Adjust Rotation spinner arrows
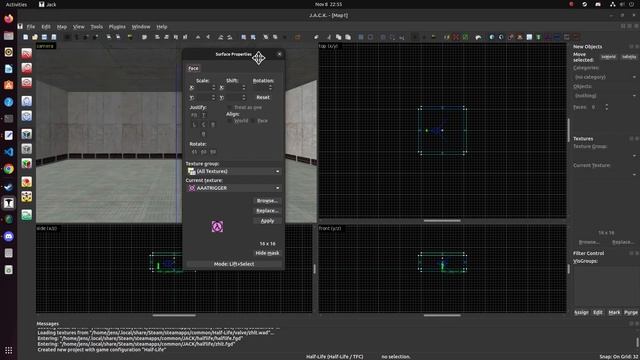Viewport: 640px width, 360px height. click(x=270, y=88)
